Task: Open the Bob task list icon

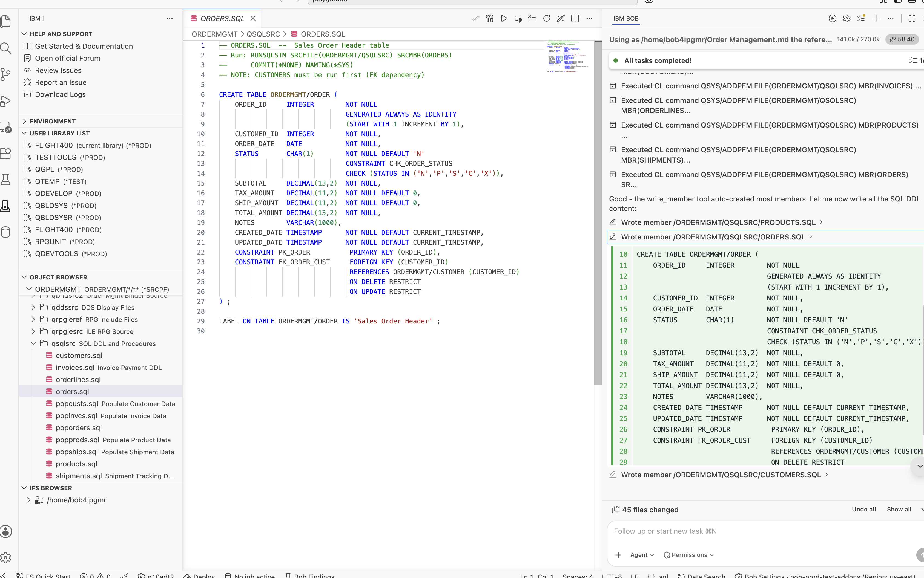Action: (861, 18)
